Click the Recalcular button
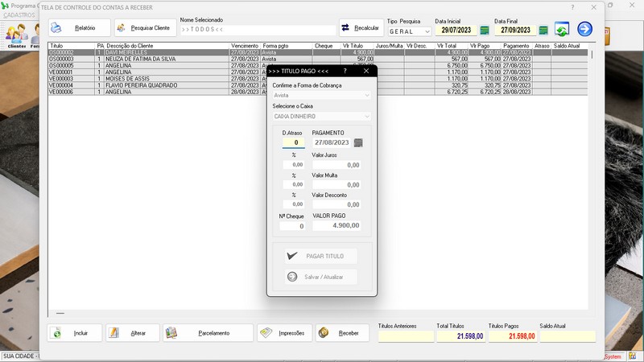644x362 pixels. click(361, 28)
